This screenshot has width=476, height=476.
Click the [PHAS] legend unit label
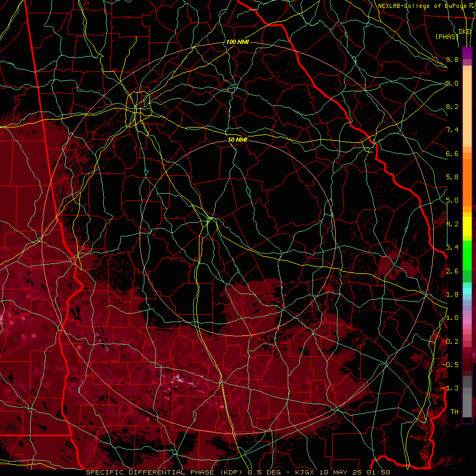point(446,36)
